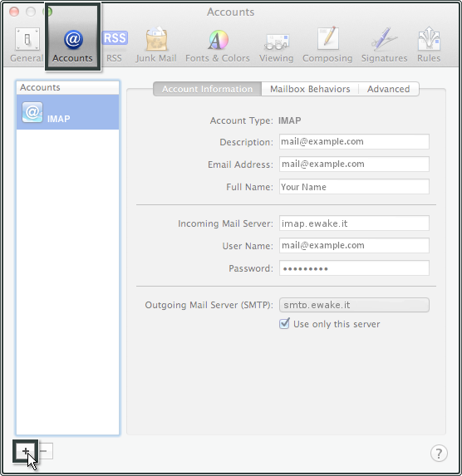Switch to the Advanced tab
This screenshot has width=462, height=476.
click(x=389, y=89)
